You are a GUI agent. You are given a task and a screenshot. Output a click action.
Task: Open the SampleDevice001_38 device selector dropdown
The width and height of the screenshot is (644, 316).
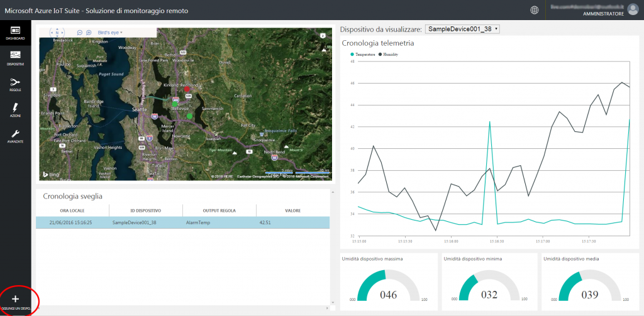(x=462, y=29)
